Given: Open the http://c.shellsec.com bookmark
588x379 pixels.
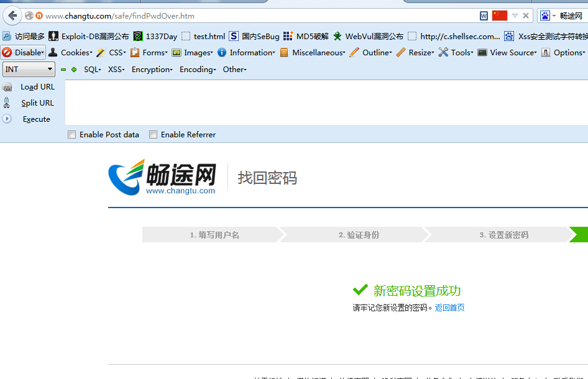Looking at the screenshot, I should pos(454,37).
